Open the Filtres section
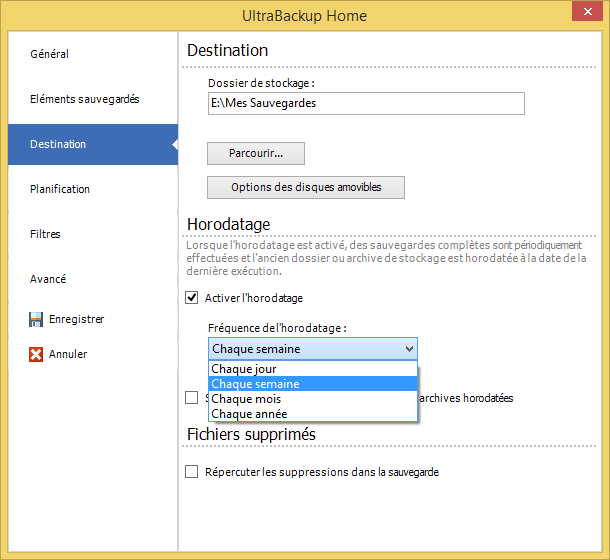 click(45, 234)
